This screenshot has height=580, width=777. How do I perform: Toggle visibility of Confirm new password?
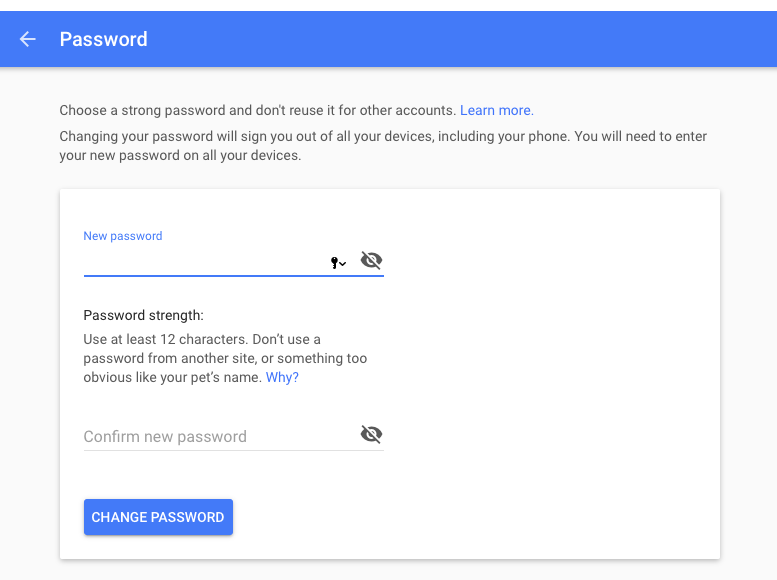pyautogui.click(x=371, y=434)
